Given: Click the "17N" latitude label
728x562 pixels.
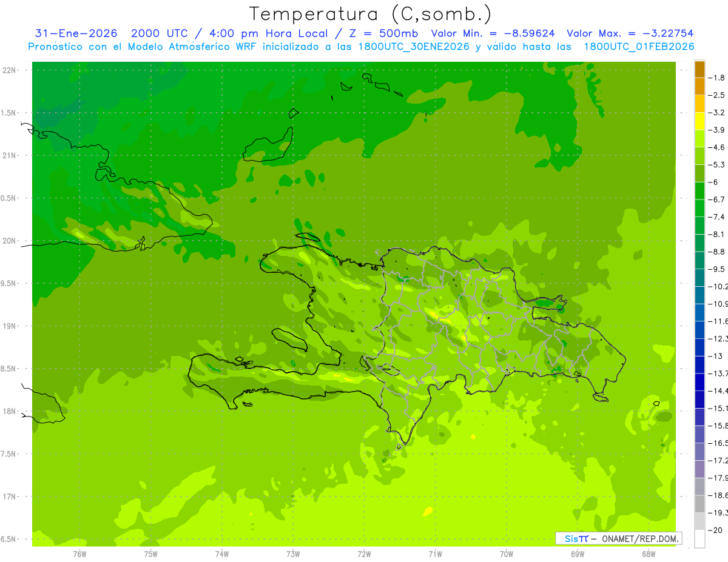Looking at the screenshot, I should coord(10,497).
